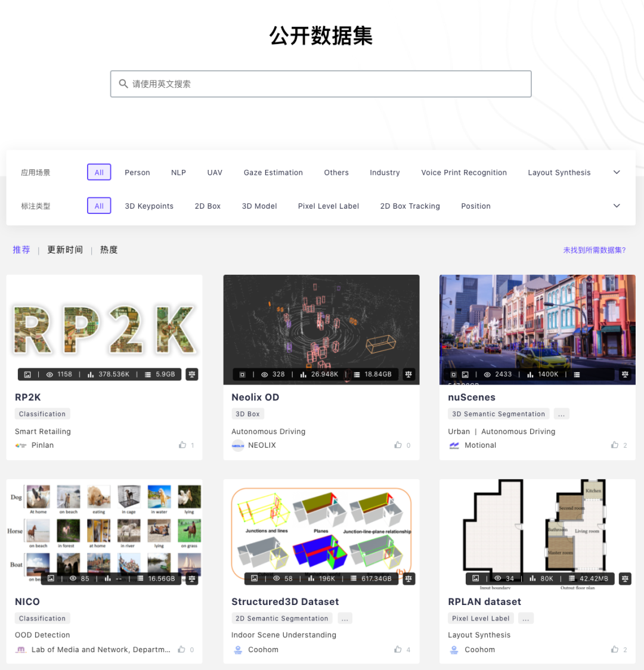Like the RPLAN dataset with thumbs-up

(615, 649)
